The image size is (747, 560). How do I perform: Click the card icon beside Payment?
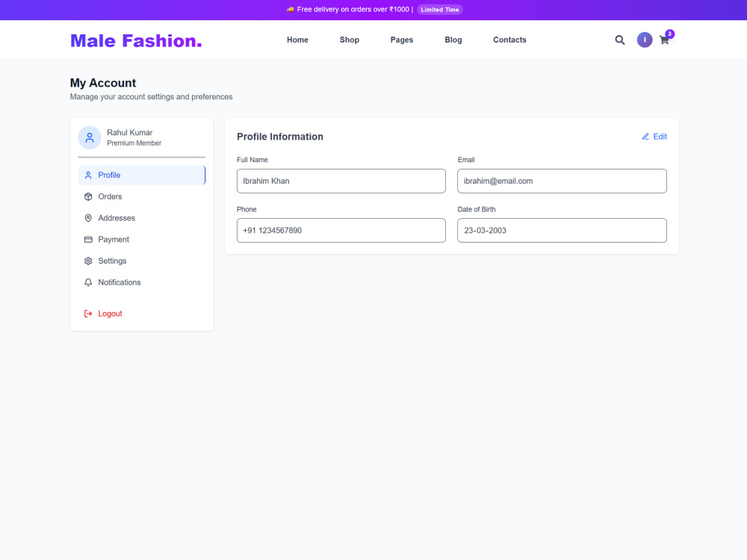click(x=88, y=240)
